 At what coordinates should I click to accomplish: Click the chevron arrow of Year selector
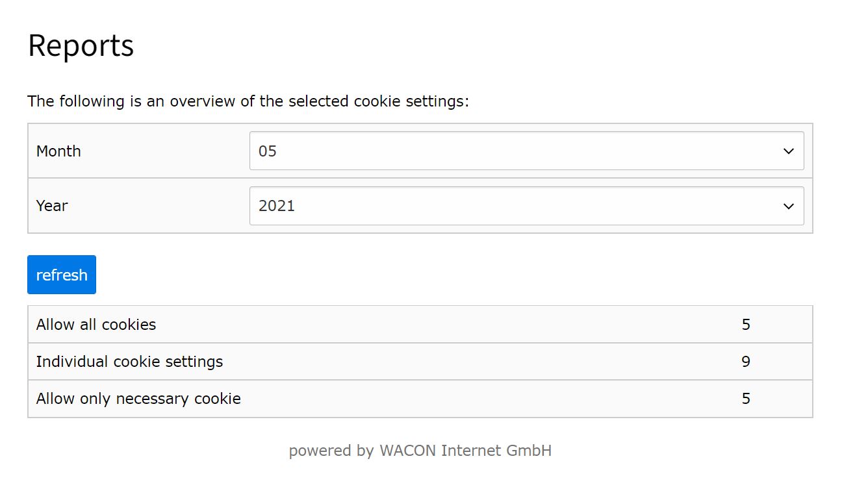tap(789, 206)
